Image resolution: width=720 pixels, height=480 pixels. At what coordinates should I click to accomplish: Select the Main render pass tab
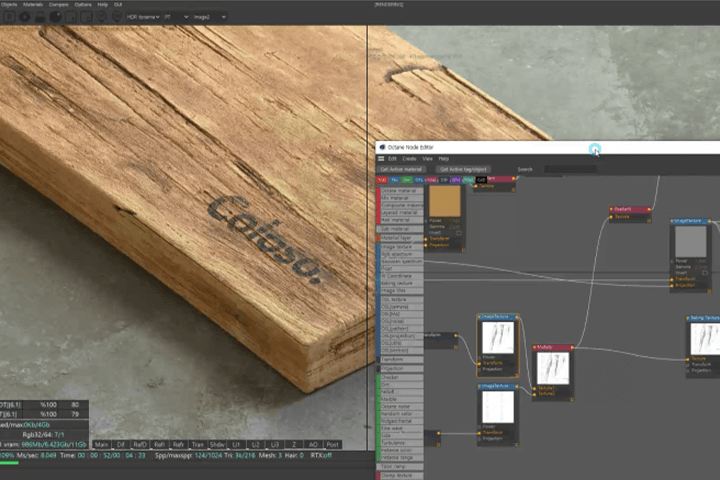[101, 445]
